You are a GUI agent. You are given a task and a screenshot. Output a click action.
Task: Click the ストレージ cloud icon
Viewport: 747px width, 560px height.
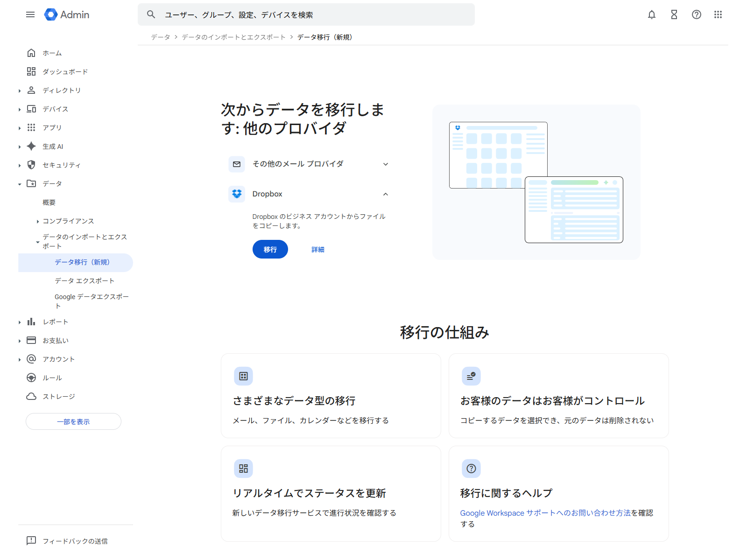click(x=31, y=396)
